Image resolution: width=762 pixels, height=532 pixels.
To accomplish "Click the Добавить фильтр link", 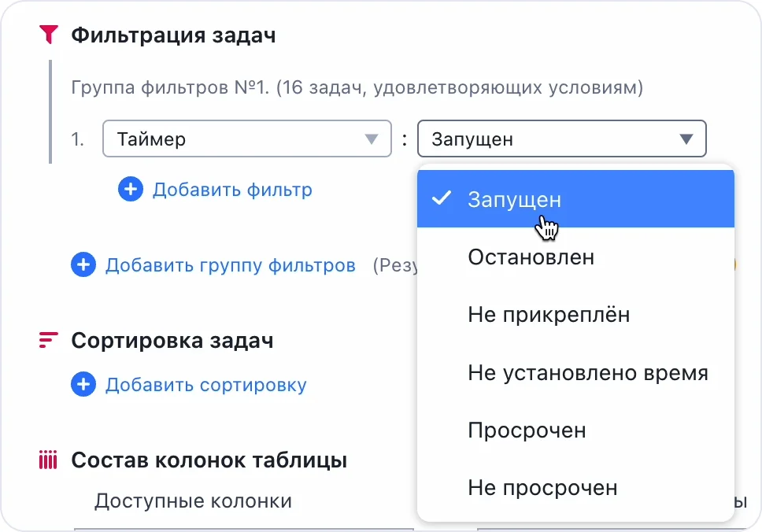I will click(232, 190).
